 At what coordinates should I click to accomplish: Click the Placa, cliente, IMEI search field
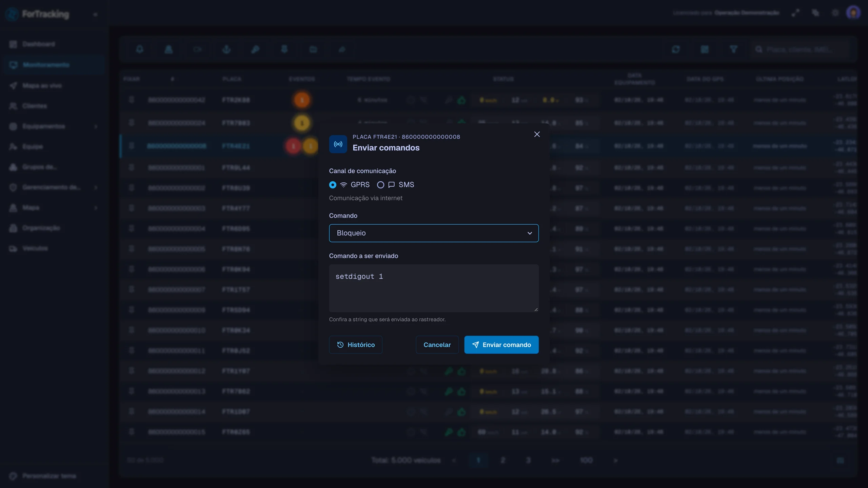(800, 49)
